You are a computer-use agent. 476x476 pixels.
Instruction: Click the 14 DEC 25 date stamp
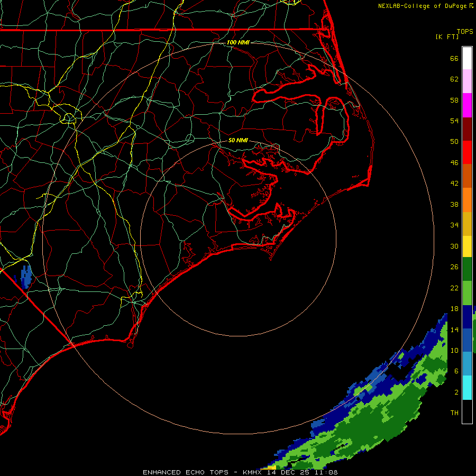(x=288, y=472)
